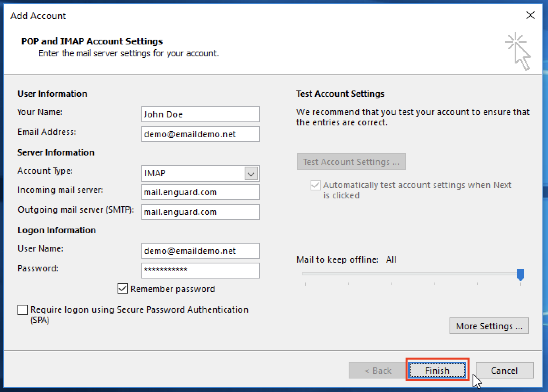This screenshot has height=392, width=548.
Task: Click the 'POP and IMAP Account Settings' heading
Action: 92,41
